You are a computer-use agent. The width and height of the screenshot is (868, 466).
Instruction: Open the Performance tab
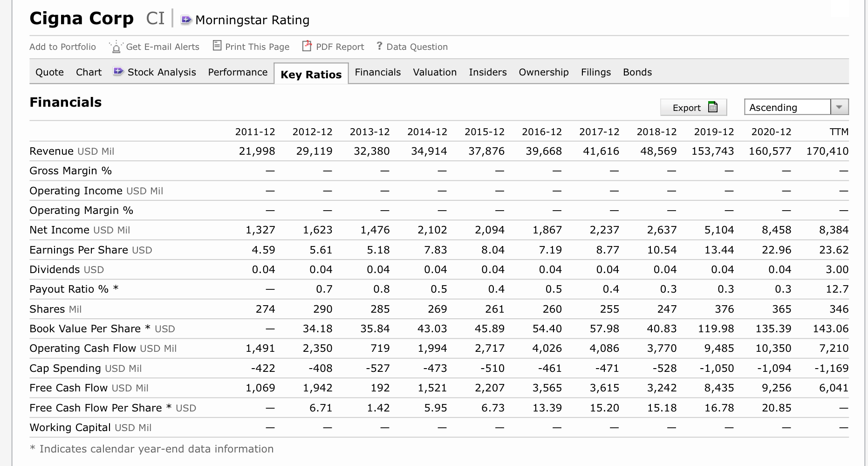[238, 72]
